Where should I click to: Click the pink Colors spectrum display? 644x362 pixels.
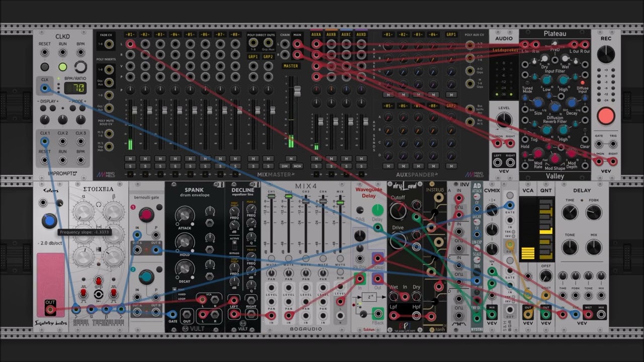click(x=51, y=285)
